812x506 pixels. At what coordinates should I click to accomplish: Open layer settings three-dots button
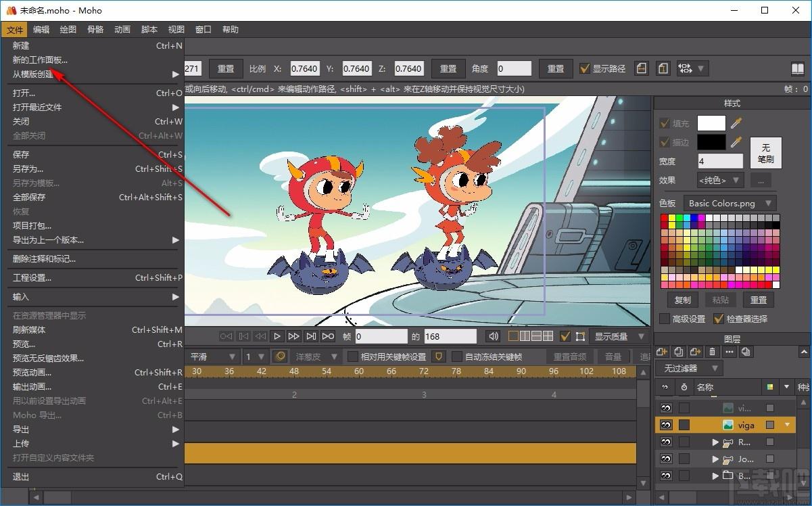[x=729, y=352]
